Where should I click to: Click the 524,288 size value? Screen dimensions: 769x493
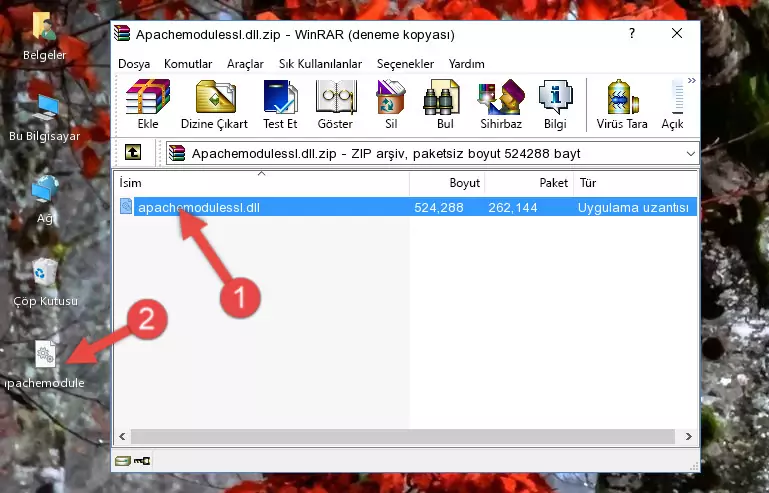(438, 208)
